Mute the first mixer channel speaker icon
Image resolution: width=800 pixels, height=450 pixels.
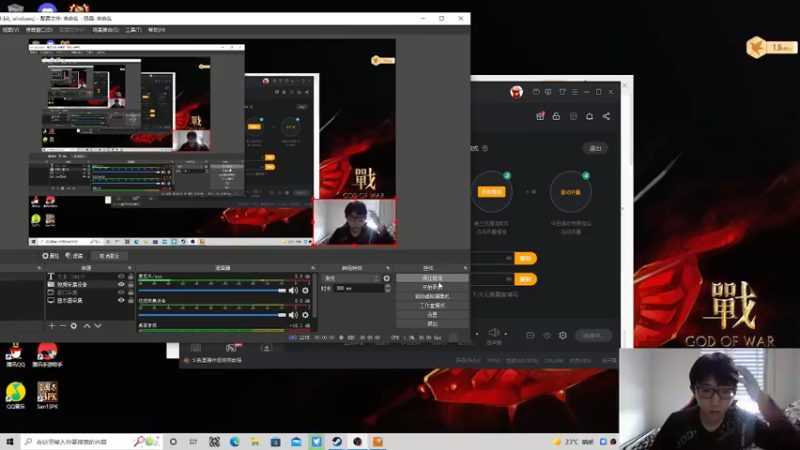[x=293, y=290]
